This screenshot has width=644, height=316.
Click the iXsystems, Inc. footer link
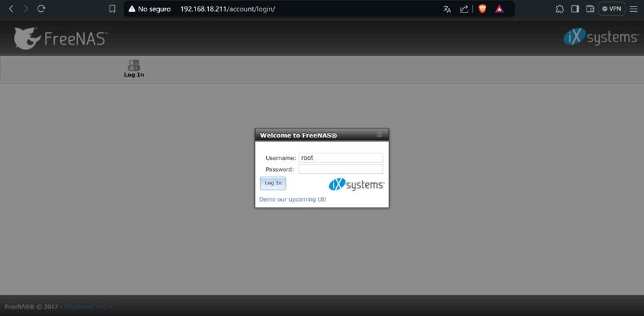(x=85, y=307)
